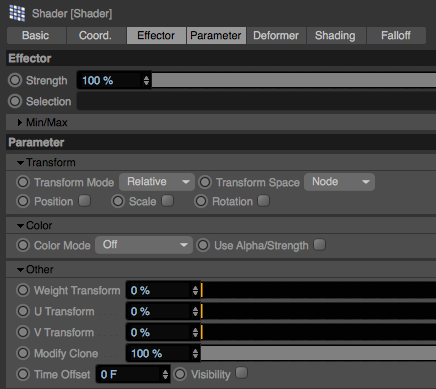Select the Parameter tab

(x=216, y=36)
